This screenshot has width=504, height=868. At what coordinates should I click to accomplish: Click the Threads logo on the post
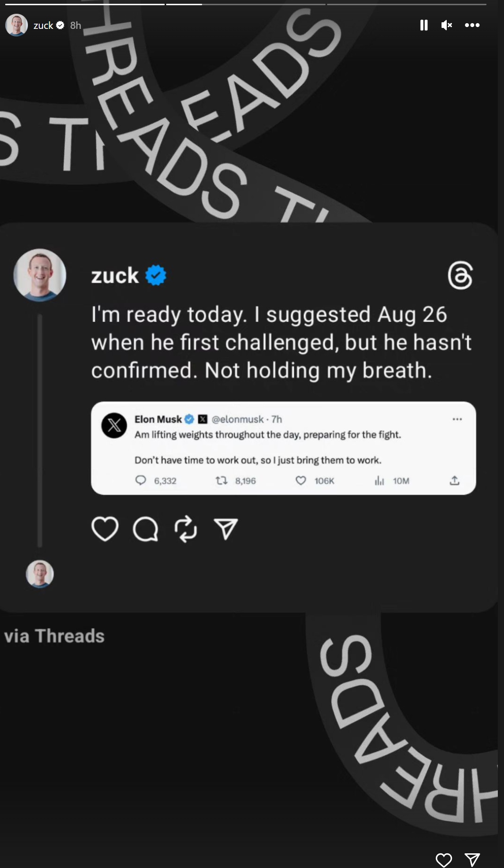tap(460, 275)
